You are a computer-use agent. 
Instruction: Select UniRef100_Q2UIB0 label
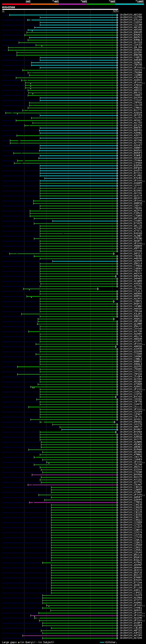pyautogui.click(x=131, y=53)
